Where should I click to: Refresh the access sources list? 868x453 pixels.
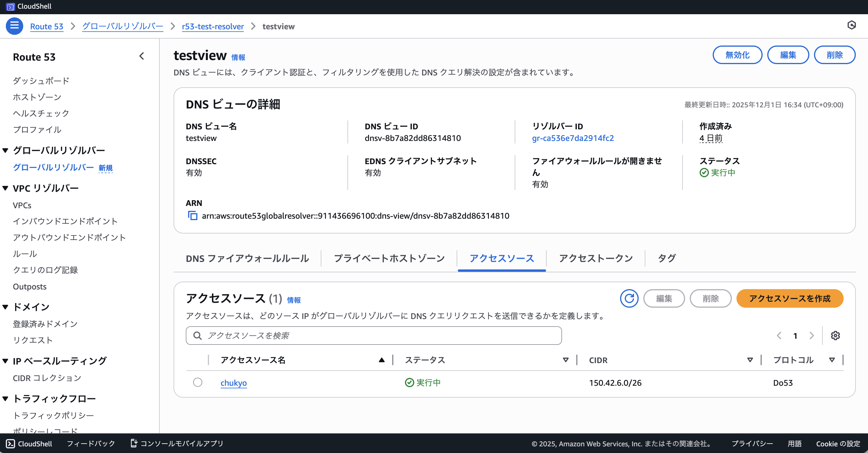(629, 298)
